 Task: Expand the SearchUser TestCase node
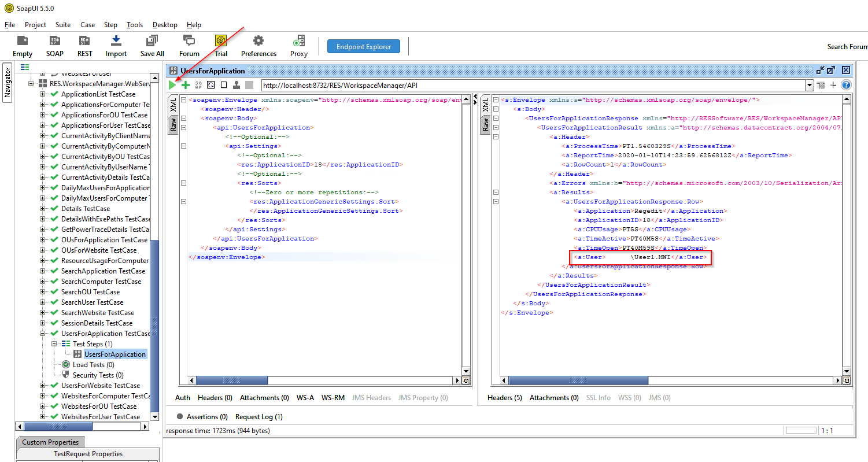click(43, 302)
